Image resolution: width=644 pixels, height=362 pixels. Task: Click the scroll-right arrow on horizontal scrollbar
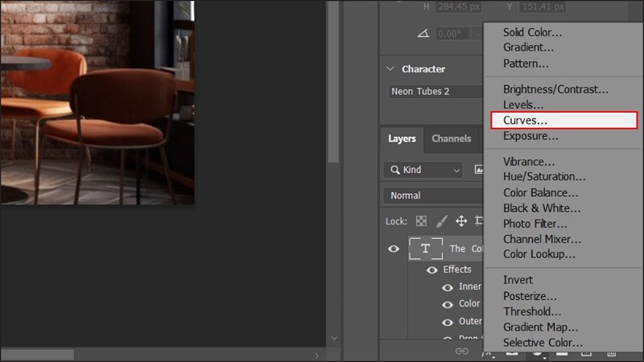tap(316, 356)
